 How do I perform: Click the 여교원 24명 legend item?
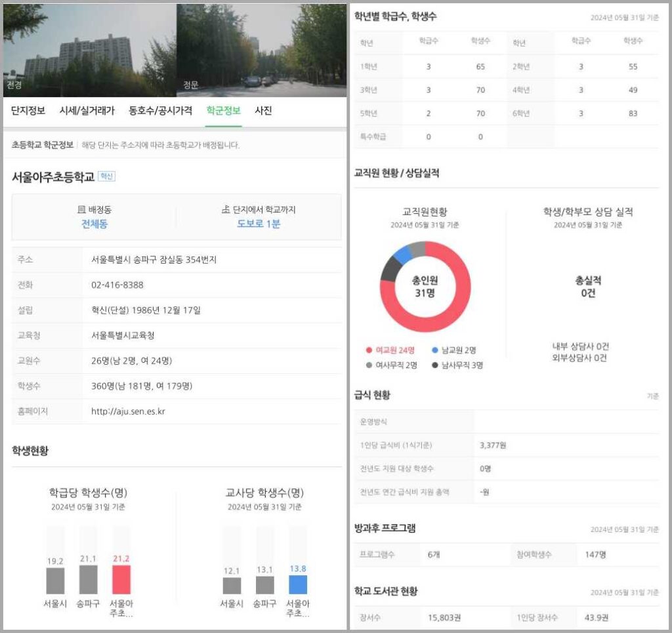click(390, 350)
